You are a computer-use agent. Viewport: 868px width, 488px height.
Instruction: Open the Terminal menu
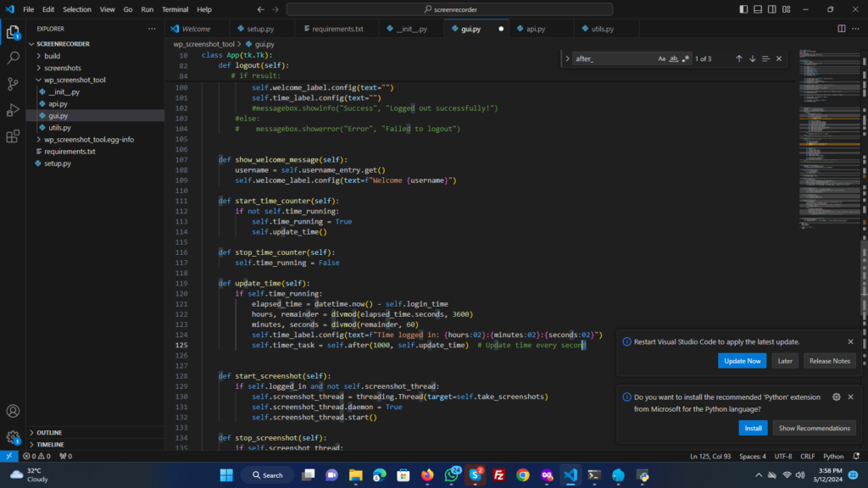tap(175, 9)
